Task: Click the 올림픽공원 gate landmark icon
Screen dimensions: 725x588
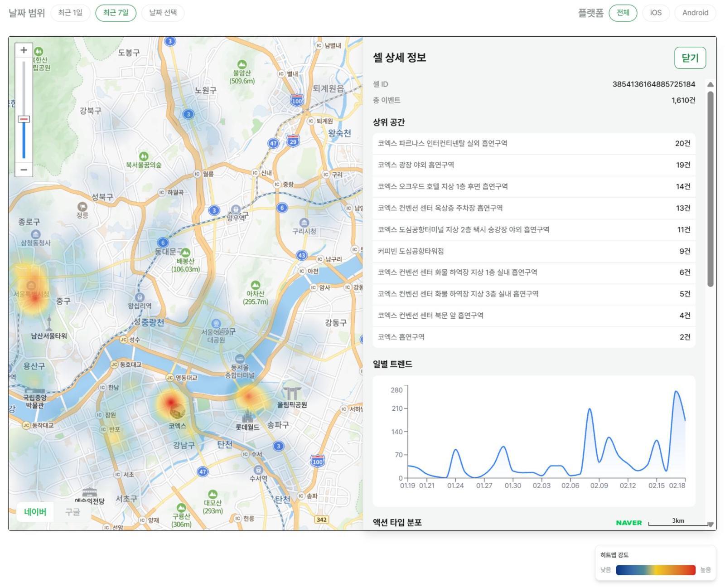Action: tap(292, 393)
